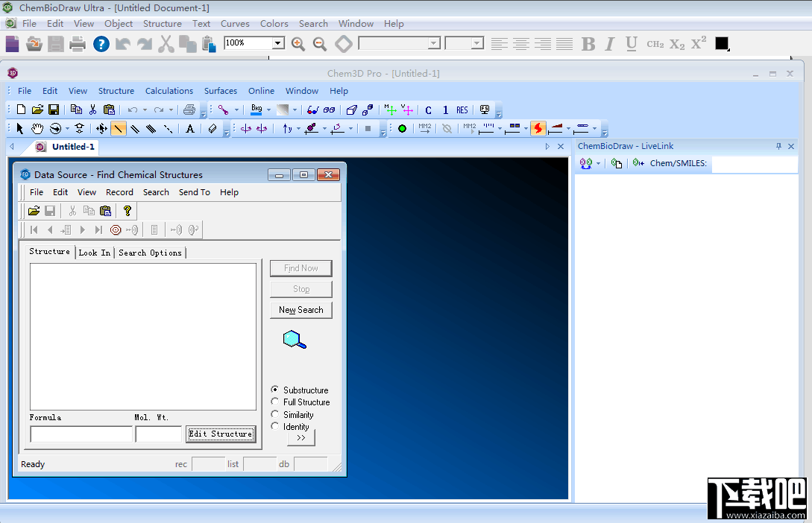Switch to the Look In tab

pos(94,253)
